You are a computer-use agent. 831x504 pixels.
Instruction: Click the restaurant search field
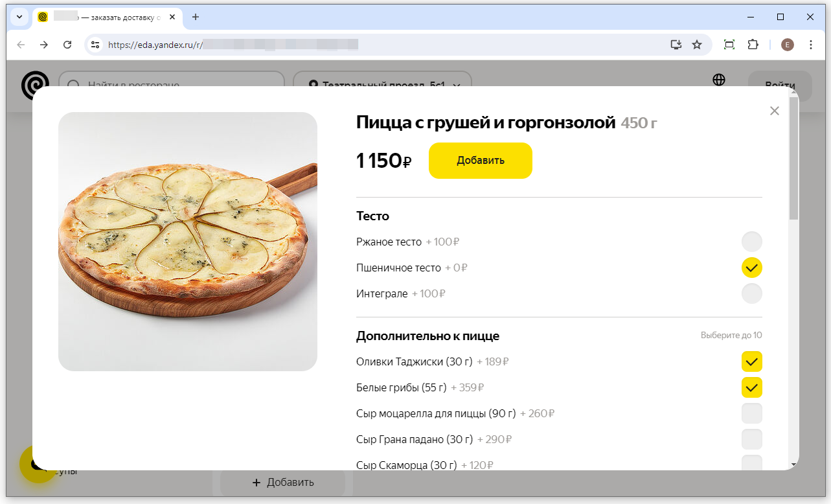(x=172, y=85)
